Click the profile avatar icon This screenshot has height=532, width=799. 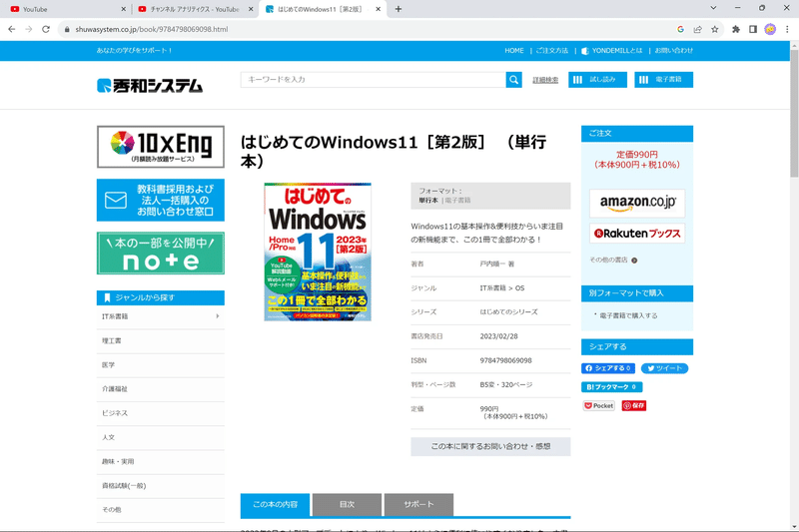click(770, 30)
